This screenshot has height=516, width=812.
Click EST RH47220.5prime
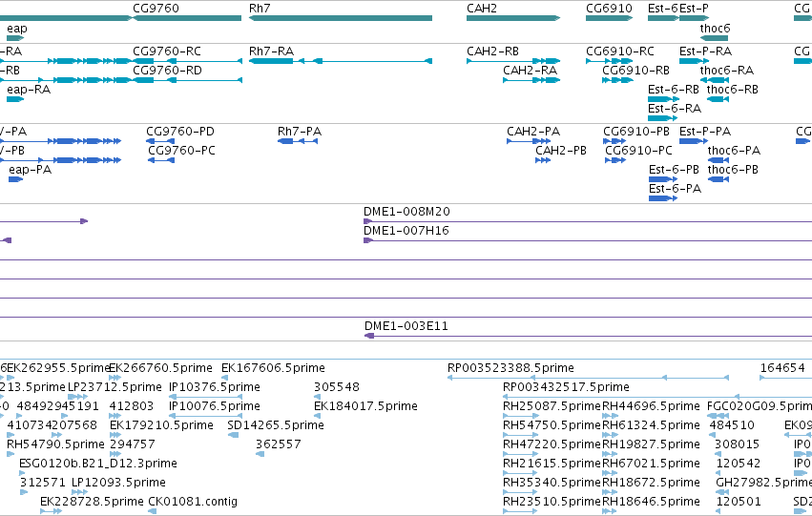click(x=520, y=454)
